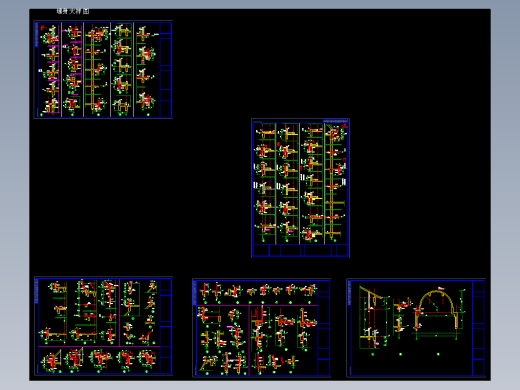Click the title block strip under center sheet
This screenshot has height=390, width=520.
click(300, 250)
